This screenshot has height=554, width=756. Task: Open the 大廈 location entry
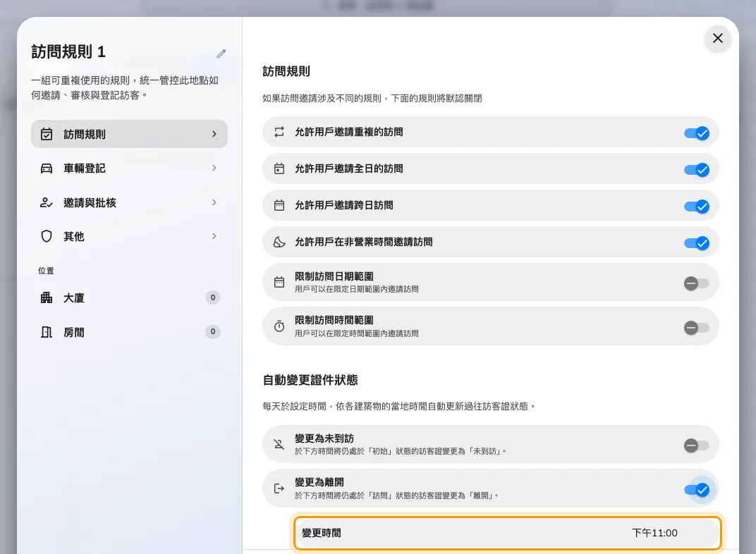(x=129, y=297)
